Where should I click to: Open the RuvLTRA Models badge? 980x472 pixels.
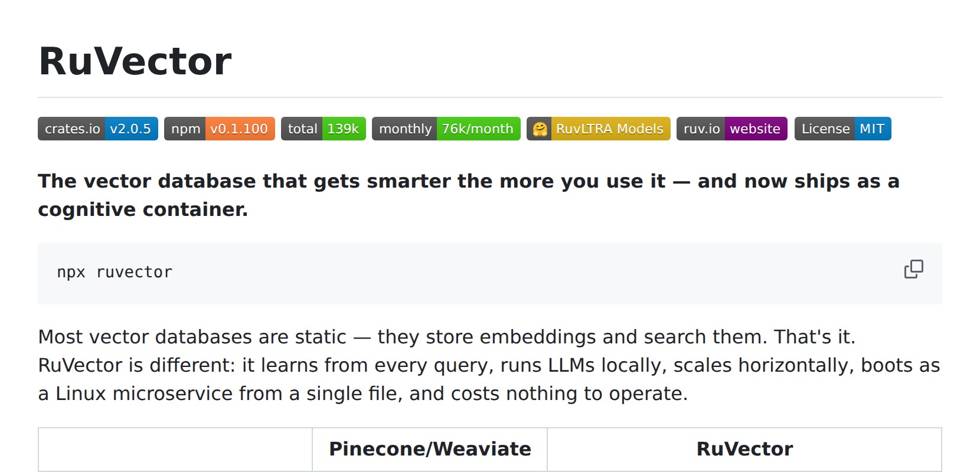(x=597, y=129)
